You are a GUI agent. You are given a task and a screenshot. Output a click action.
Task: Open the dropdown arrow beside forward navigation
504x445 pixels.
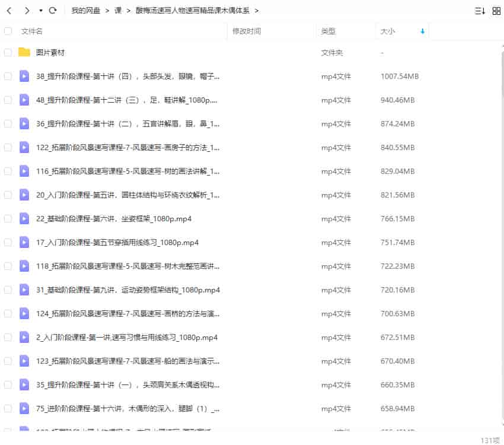coord(40,10)
